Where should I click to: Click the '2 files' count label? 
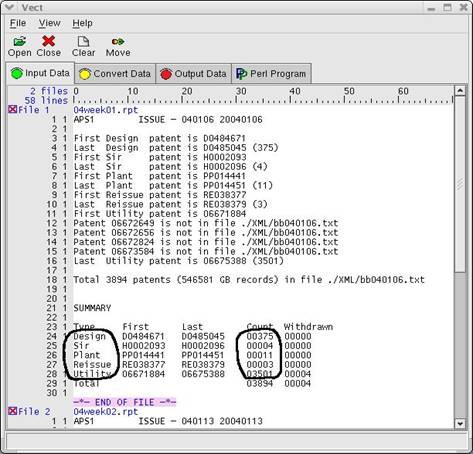click(49, 91)
